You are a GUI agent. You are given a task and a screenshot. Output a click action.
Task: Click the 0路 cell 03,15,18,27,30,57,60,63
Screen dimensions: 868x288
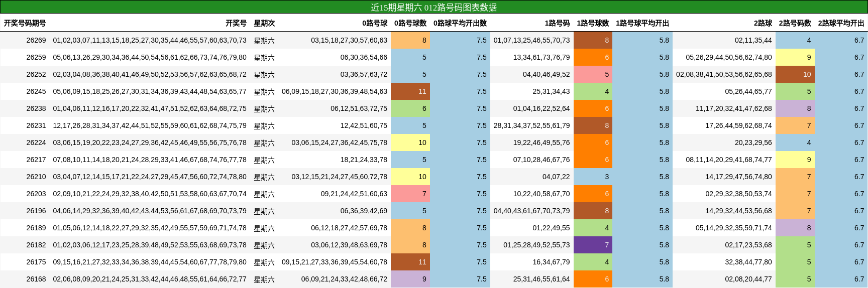[349, 40]
